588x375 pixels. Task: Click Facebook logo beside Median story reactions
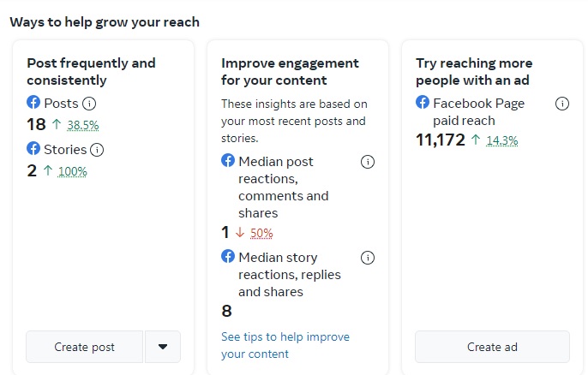(228, 257)
